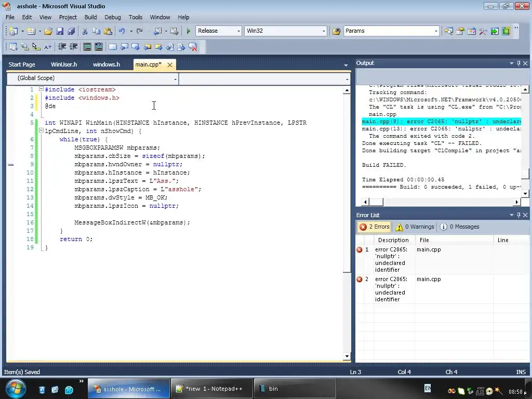
Task: Click the Solution Explorer toolbar icon
Action: (449, 31)
